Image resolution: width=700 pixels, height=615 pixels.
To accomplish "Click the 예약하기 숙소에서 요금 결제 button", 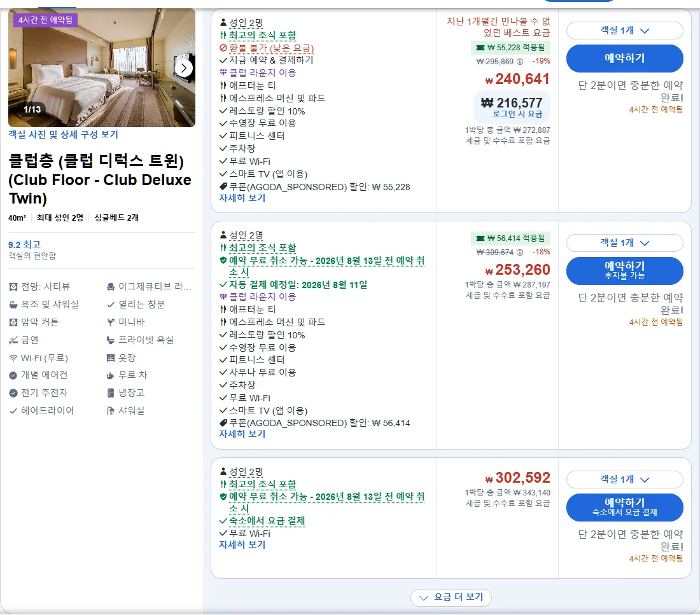I will [624, 507].
